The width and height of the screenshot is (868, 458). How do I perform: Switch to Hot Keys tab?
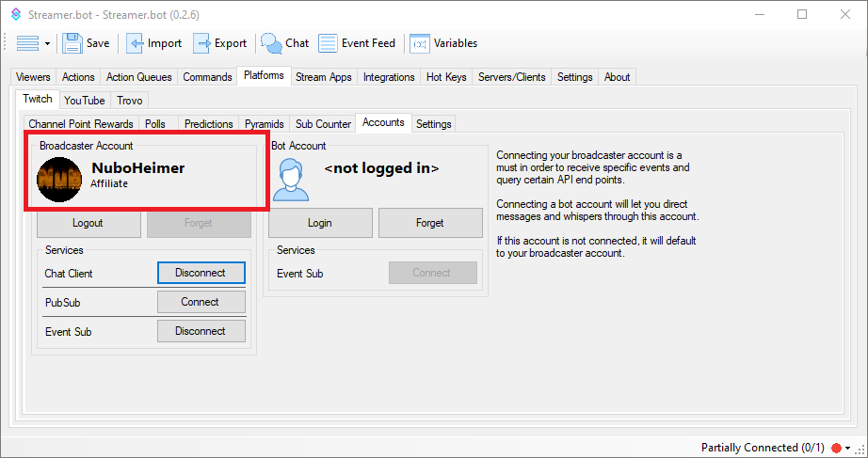point(447,77)
